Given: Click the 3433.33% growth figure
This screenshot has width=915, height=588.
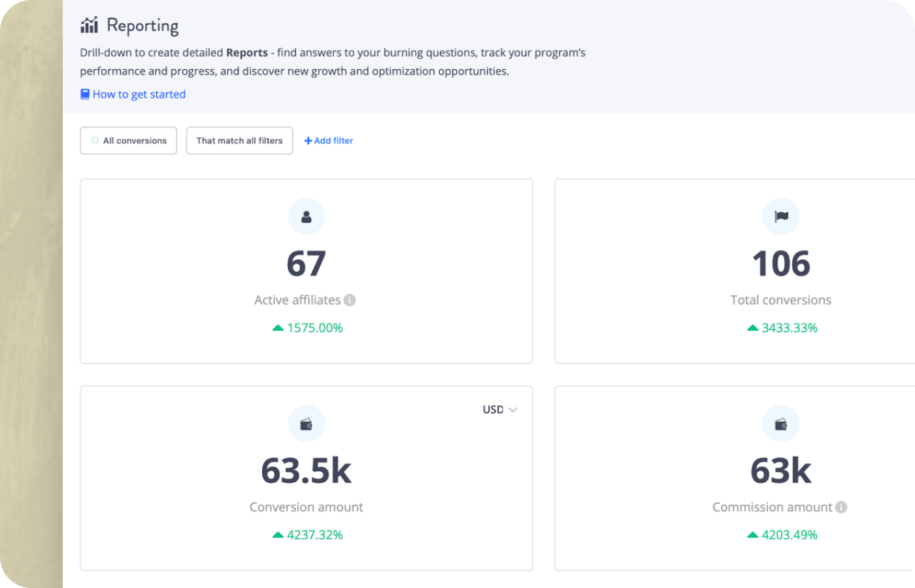Looking at the screenshot, I should point(790,328).
